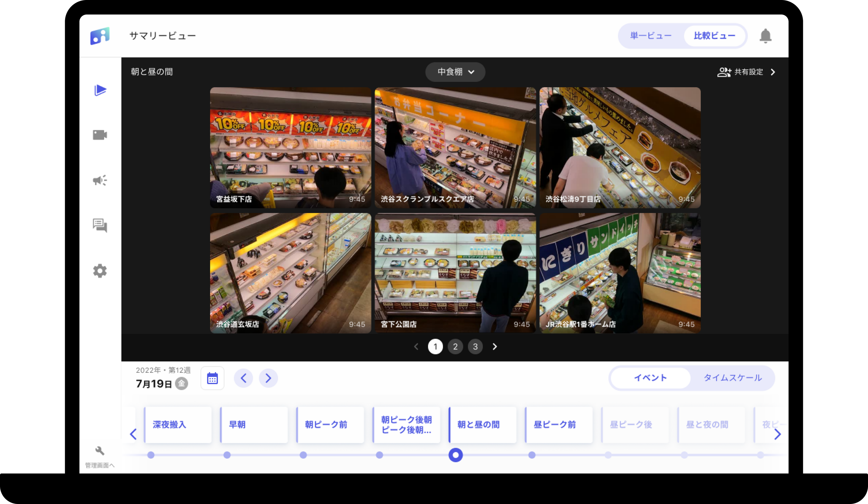Open the settings gear in sidebar

point(100,271)
